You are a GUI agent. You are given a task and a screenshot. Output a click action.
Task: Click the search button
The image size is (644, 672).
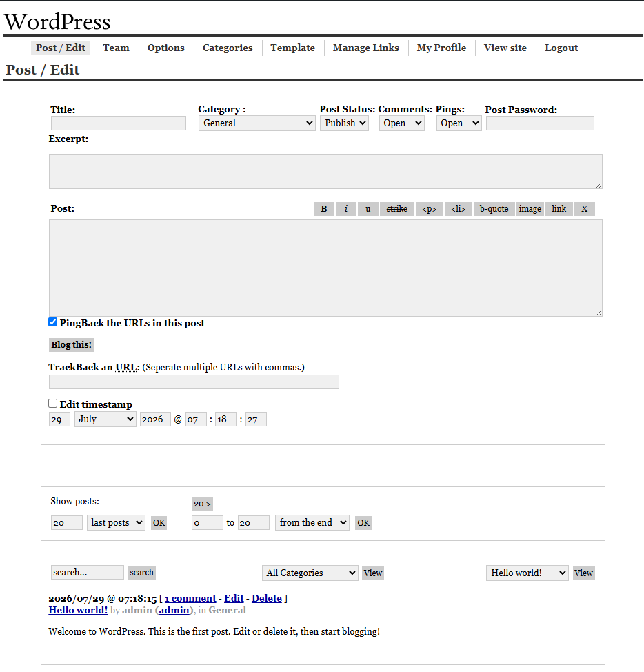coord(142,573)
